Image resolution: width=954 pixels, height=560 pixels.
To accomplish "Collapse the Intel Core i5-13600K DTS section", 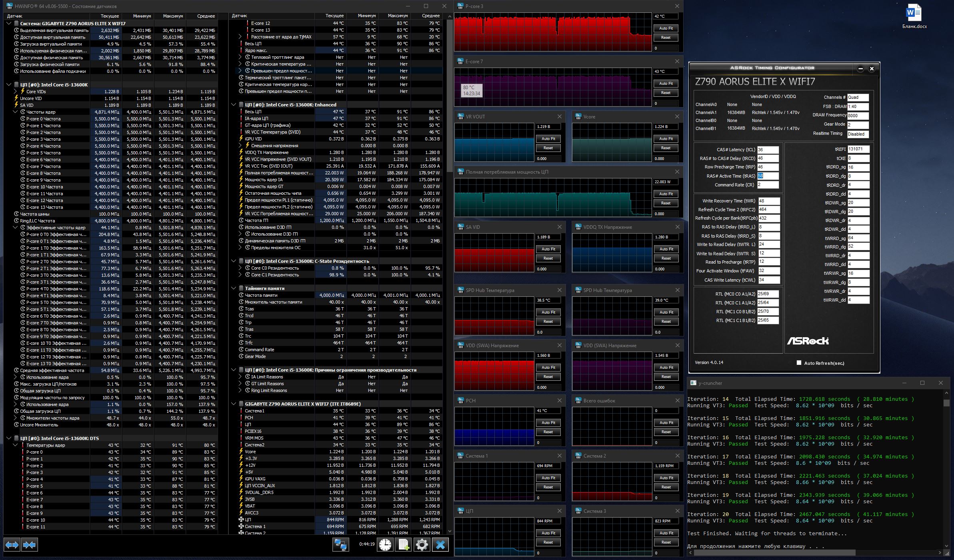I will point(9,438).
